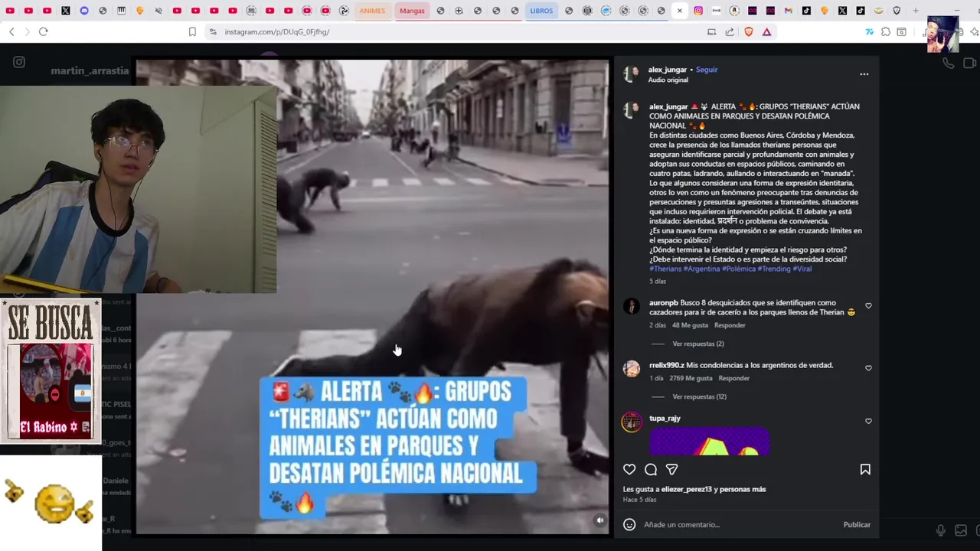Click the screen cast icon in address bar
This screenshot has width=980, height=551.
click(711, 31)
